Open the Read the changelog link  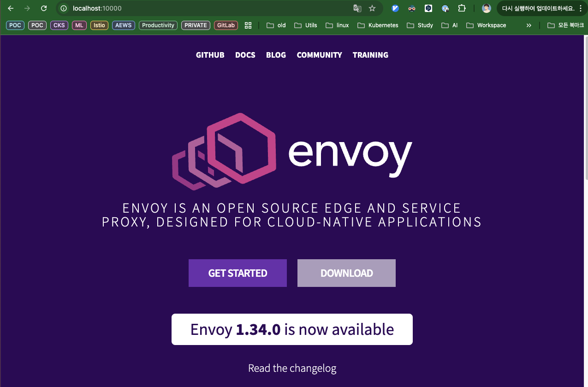[292, 368]
